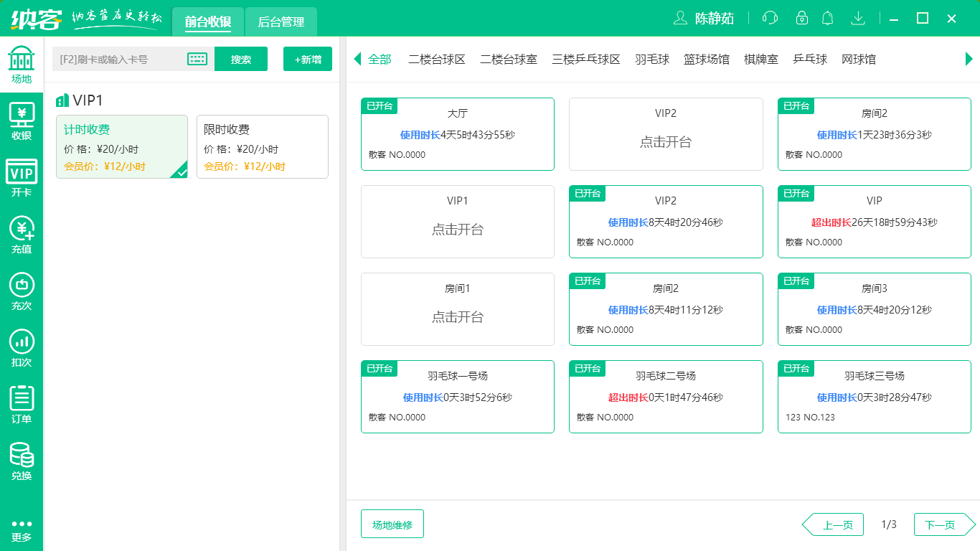Select the 计时收费 pricing option
This screenshot has height=551, width=980.
tap(121, 146)
